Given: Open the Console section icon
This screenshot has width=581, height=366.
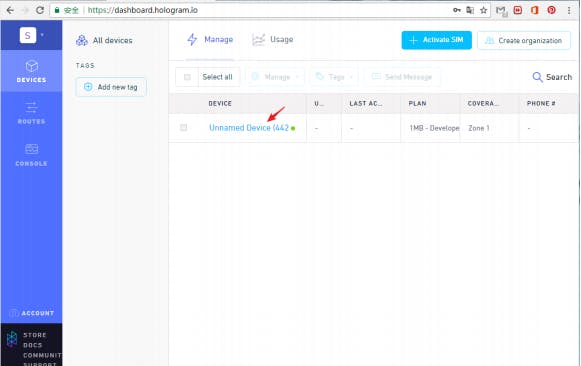Looking at the screenshot, I should [31, 149].
